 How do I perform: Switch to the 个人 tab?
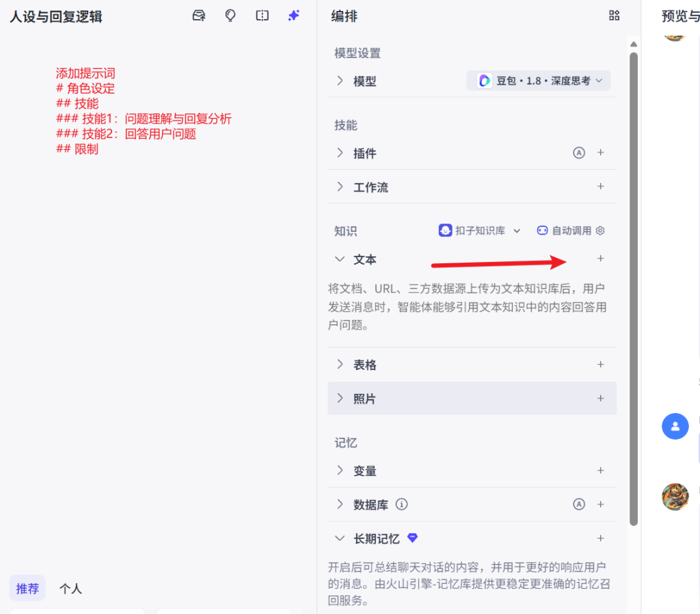coord(70,588)
